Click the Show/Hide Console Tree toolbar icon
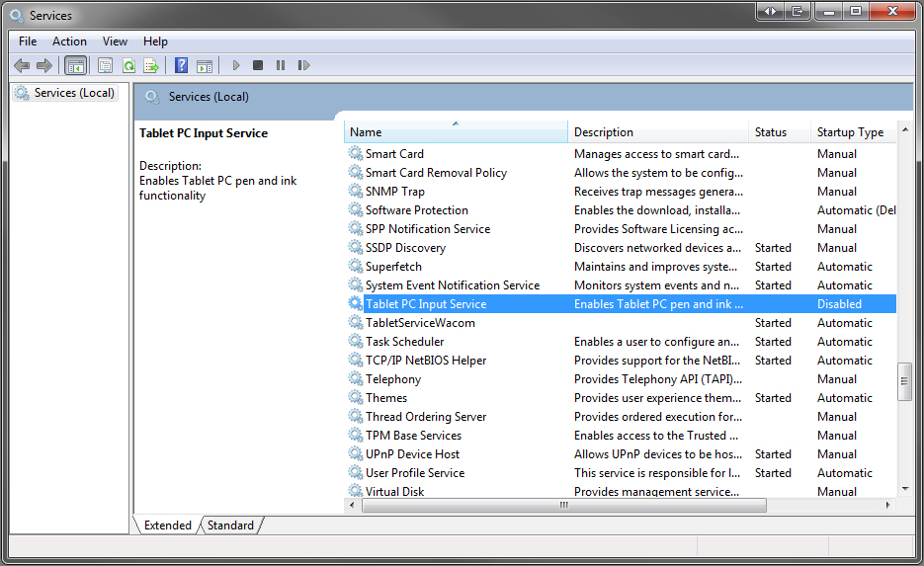The width and height of the screenshot is (924, 566). click(75, 66)
